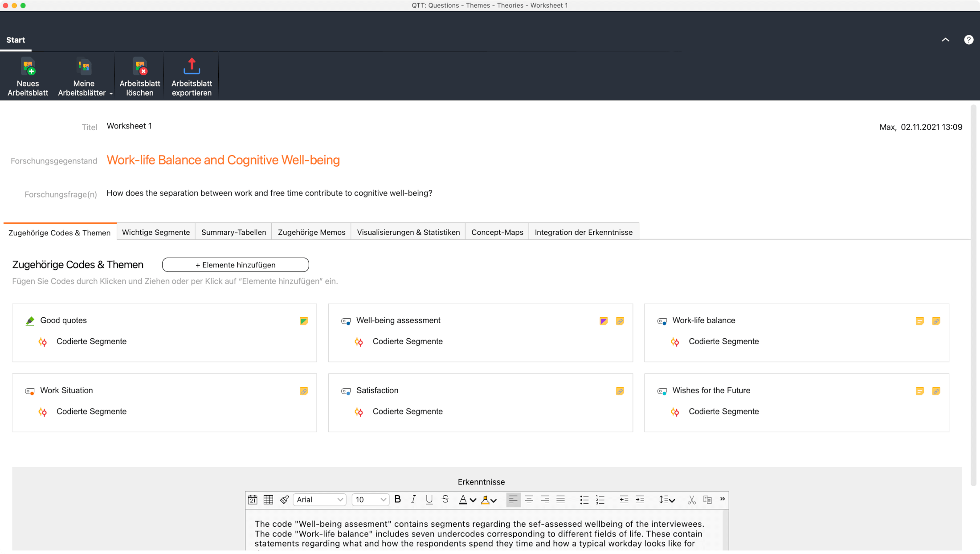Export worksheet via Arbeitsblatt exportieren
This screenshot has width=980, height=554.
point(192,77)
